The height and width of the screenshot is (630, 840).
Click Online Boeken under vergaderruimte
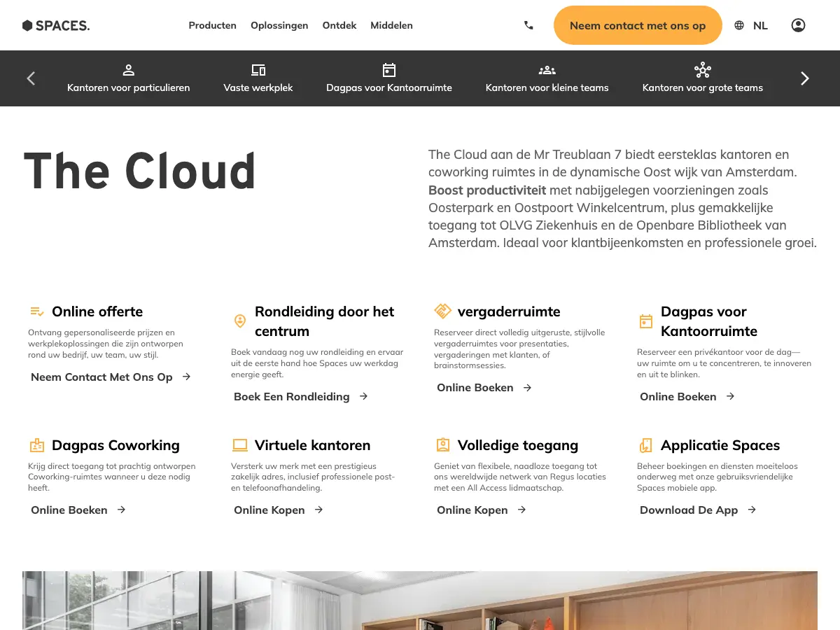[x=475, y=387]
